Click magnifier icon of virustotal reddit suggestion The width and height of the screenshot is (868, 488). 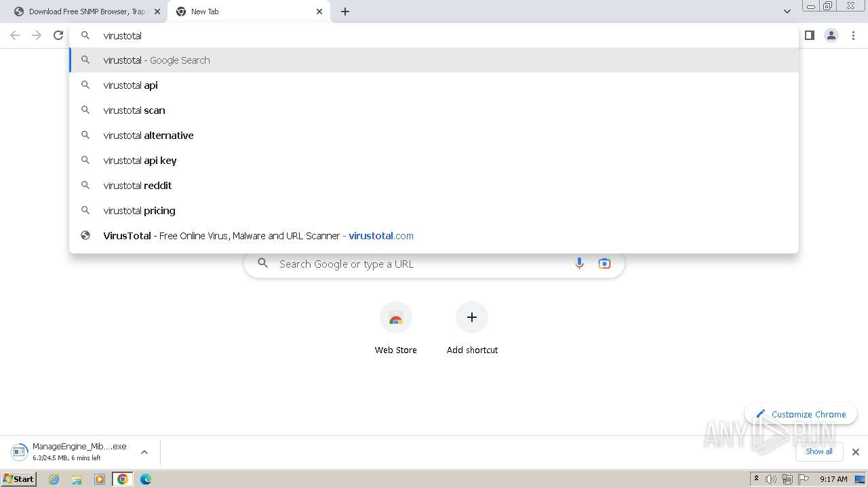(85, 185)
